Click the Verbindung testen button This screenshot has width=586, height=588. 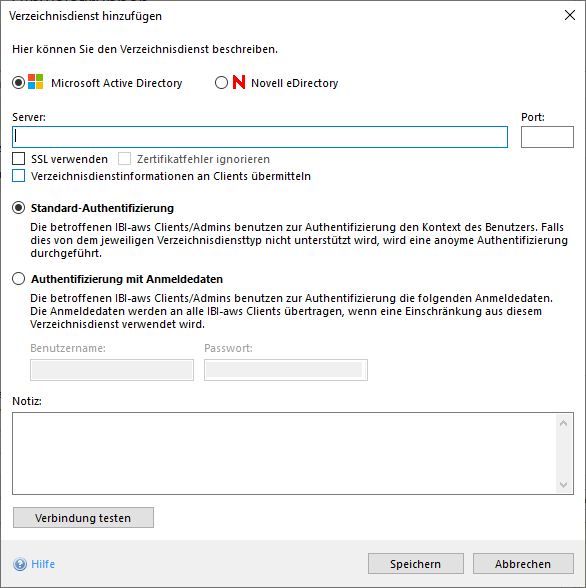(83, 518)
